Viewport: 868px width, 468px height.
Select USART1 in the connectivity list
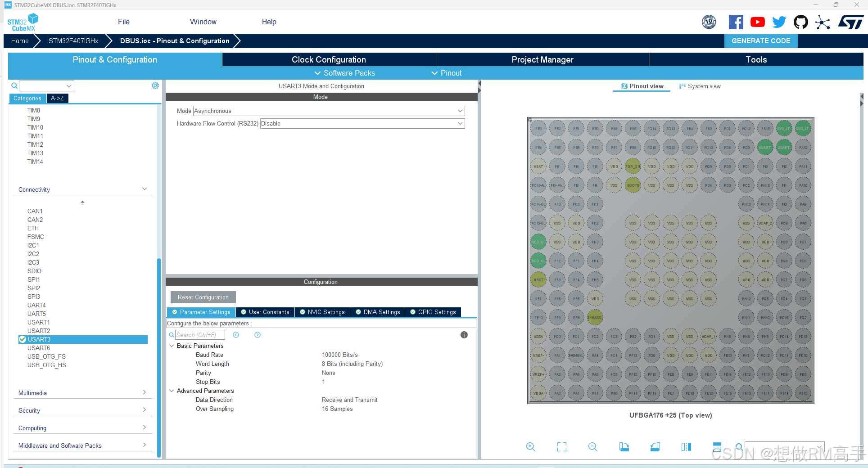tap(39, 322)
